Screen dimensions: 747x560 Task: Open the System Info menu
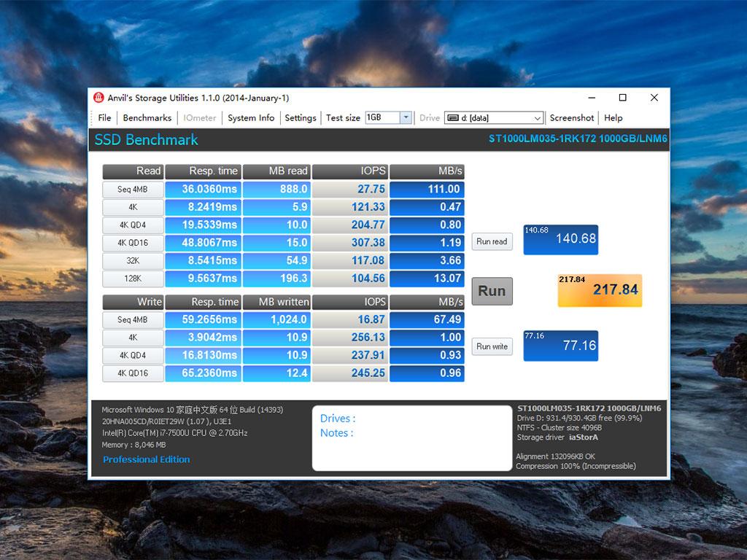click(251, 117)
